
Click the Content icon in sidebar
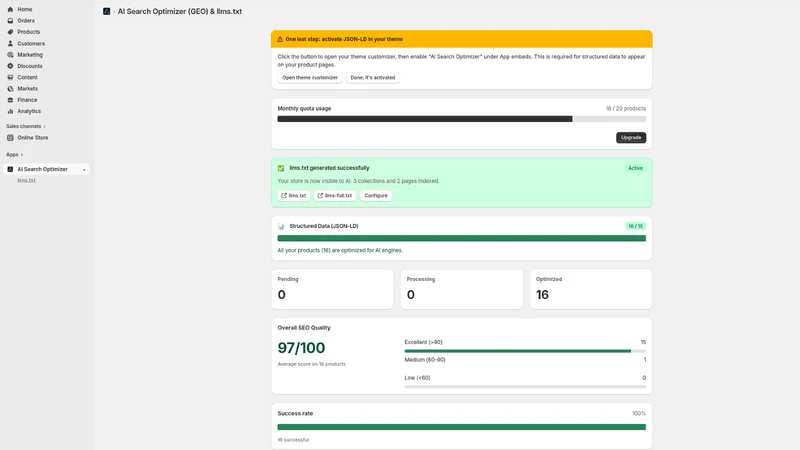10,77
